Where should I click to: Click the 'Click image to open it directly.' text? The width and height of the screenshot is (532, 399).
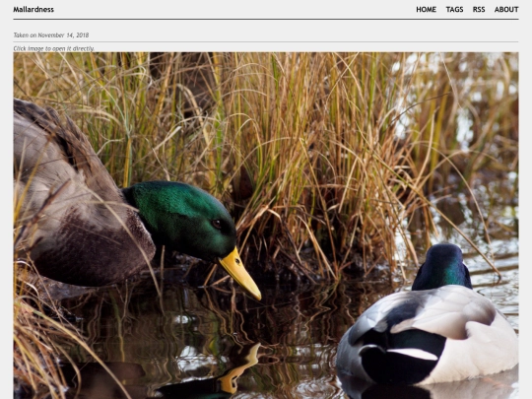pyautogui.click(x=54, y=48)
